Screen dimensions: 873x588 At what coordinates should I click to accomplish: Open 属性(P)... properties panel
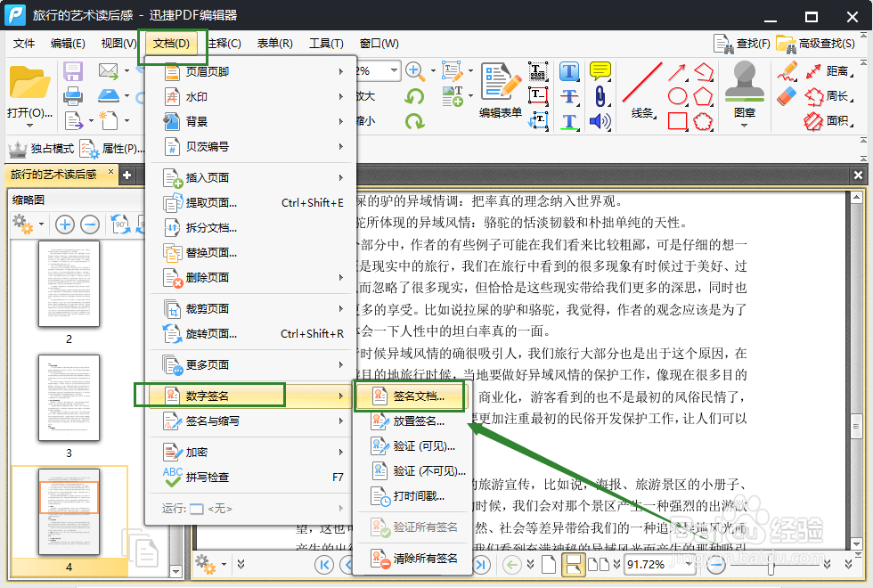[112, 149]
